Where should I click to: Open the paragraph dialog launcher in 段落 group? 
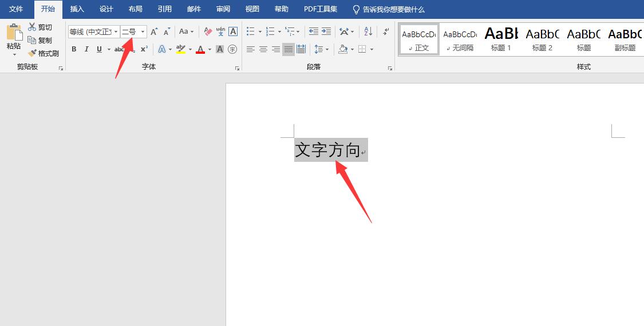point(390,68)
